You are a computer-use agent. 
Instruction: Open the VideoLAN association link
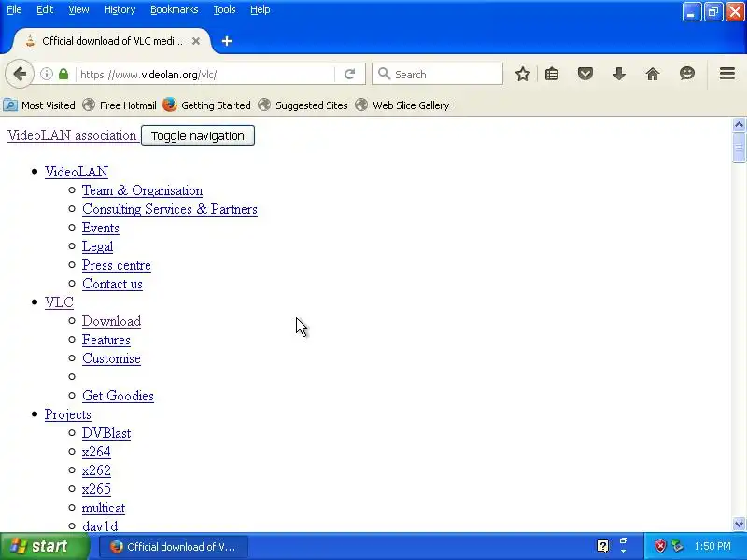tap(72, 135)
